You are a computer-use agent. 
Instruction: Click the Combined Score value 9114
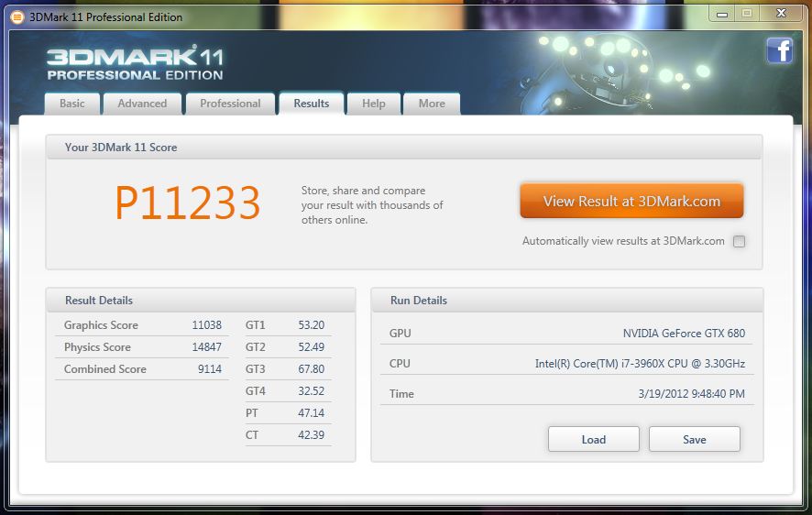pyautogui.click(x=210, y=369)
